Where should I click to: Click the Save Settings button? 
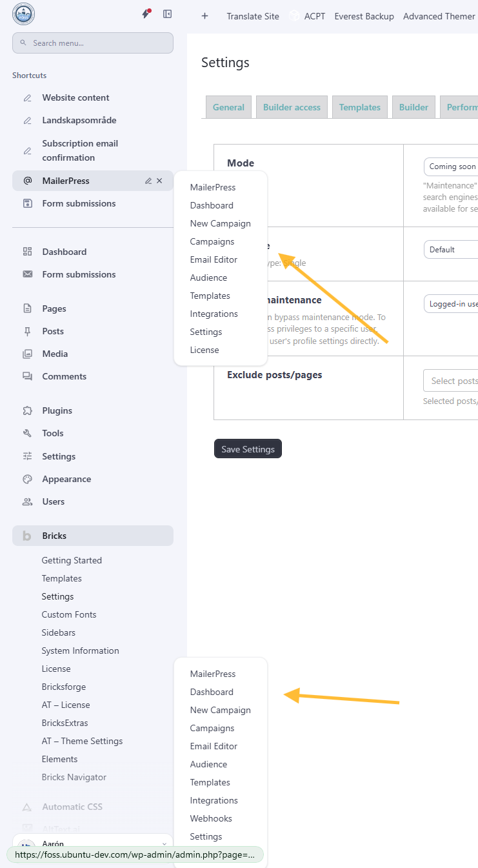[248, 449]
